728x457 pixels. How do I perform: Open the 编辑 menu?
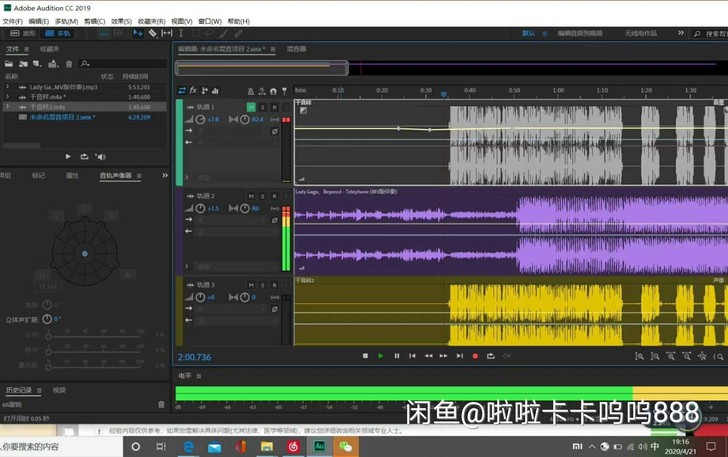[39, 21]
